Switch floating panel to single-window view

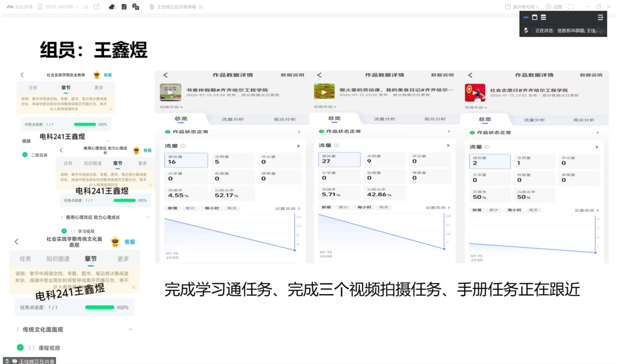[535, 18]
